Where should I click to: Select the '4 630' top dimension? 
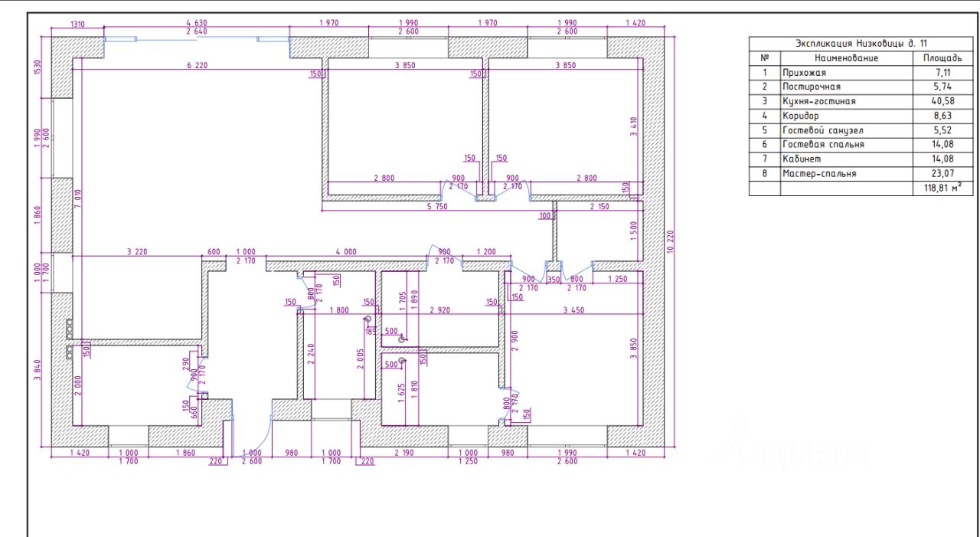click(x=197, y=23)
